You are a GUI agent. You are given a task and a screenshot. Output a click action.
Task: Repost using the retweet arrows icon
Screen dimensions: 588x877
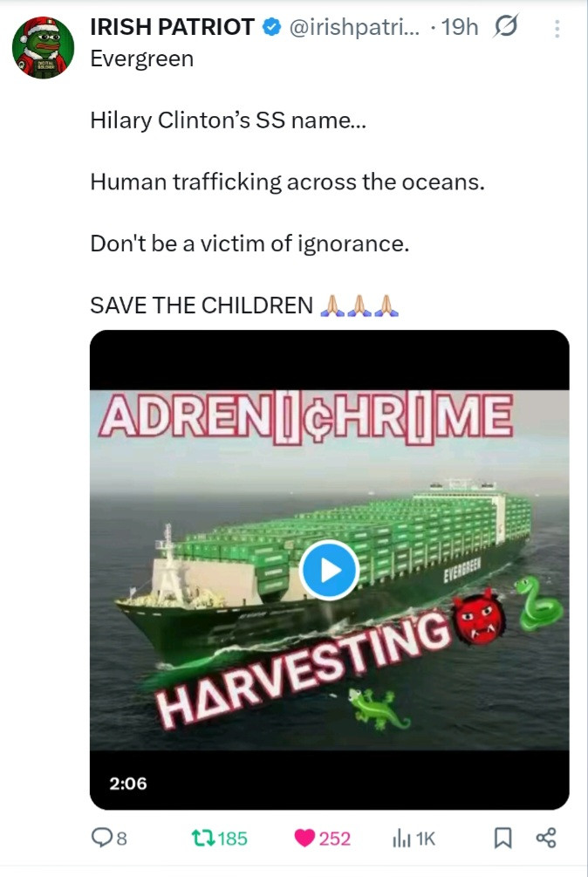click(202, 838)
